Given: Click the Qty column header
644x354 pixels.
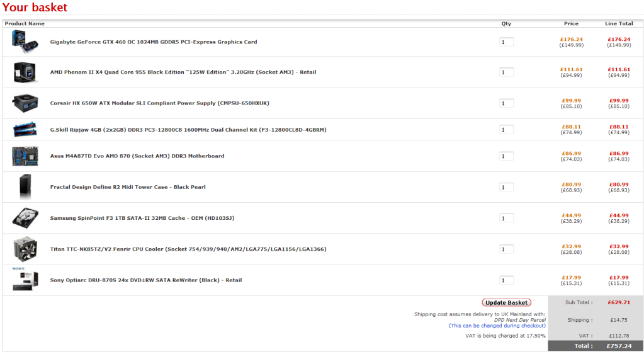Looking at the screenshot, I should click(506, 23).
